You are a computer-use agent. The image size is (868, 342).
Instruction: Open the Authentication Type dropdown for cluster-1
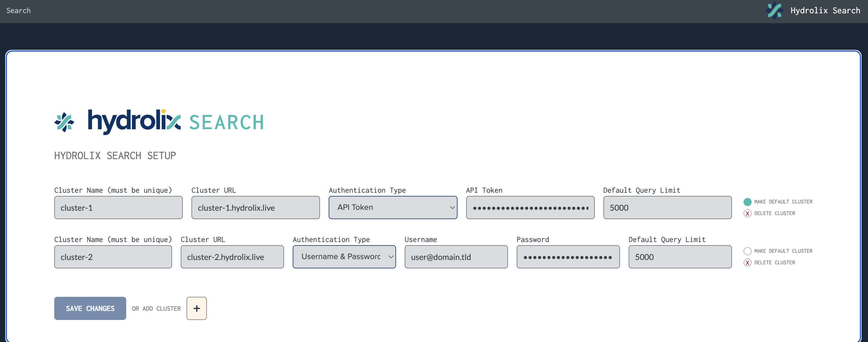[393, 207]
